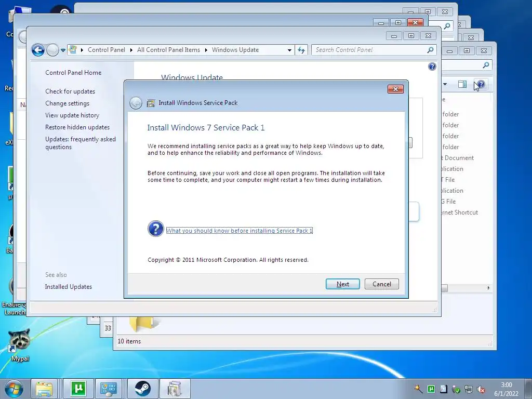Open address bar history dropdown
Image resolution: width=532 pixels, height=399 pixels.
[289, 50]
